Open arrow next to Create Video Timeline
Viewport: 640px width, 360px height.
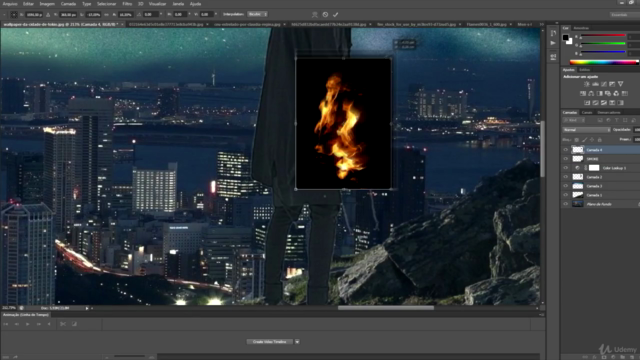pyautogui.click(x=297, y=342)
